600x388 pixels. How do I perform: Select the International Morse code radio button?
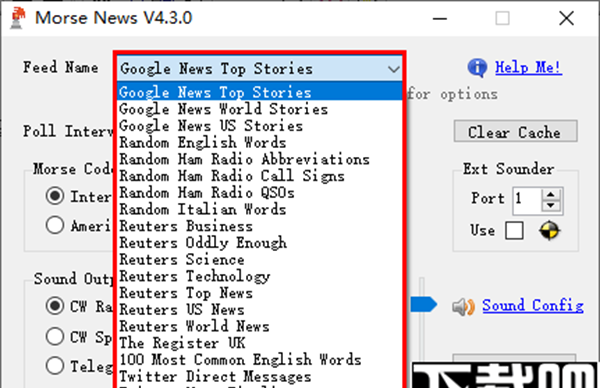pyautogui.click(x=55, y=196)
